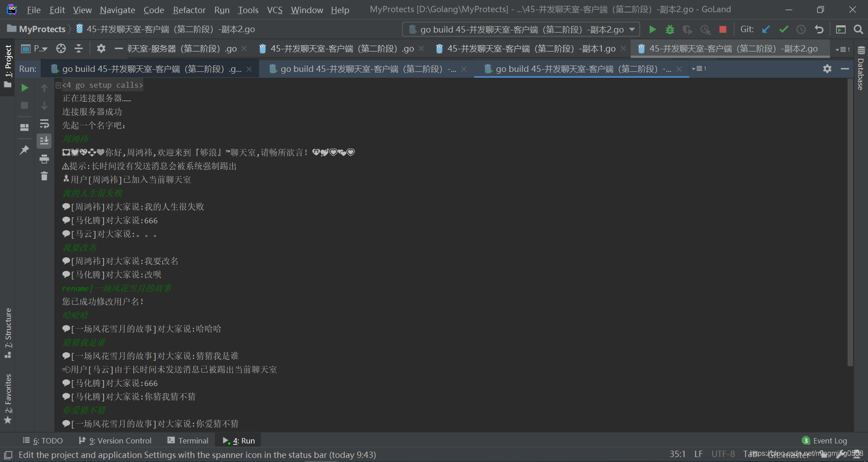Image resolution: width=868 pixels, height=462 pixels.
Task: Show the hidden editor tabs list
Action: coord(843,49)
